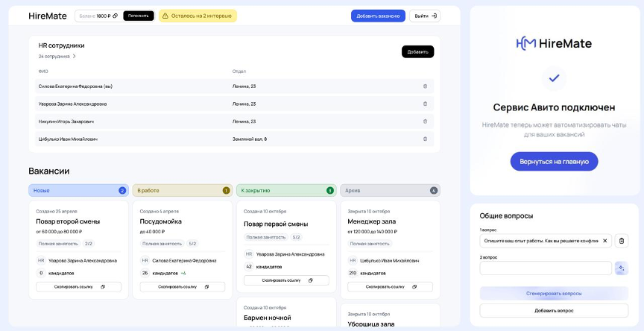Screen dimensions: 644x331
Task: Click Добавить вакансию button
Action: (x=378, y=16)
